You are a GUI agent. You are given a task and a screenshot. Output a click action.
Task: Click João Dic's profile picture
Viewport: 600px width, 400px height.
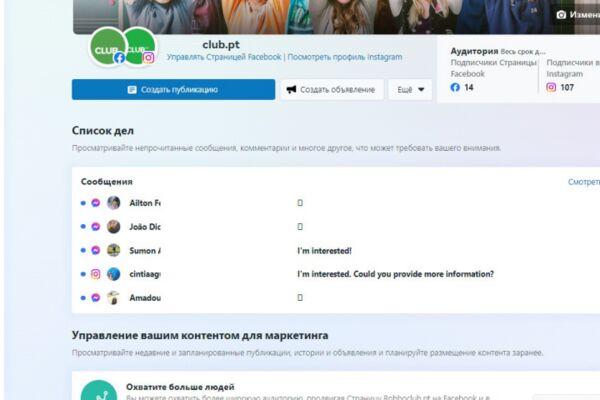coord(114,227)
